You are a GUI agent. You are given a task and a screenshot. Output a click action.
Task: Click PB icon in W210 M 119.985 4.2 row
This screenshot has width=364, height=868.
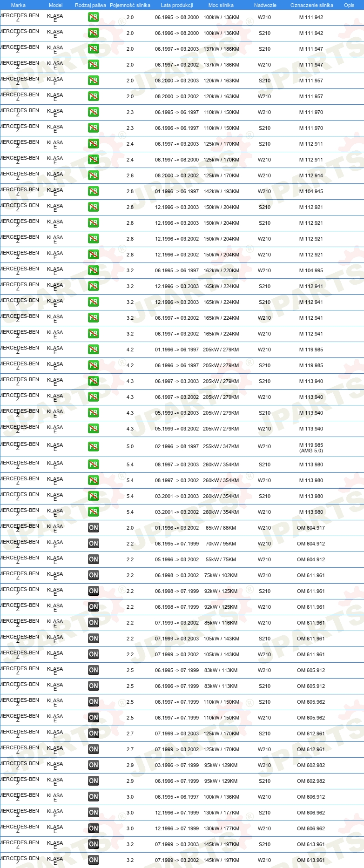click(94, 350)
